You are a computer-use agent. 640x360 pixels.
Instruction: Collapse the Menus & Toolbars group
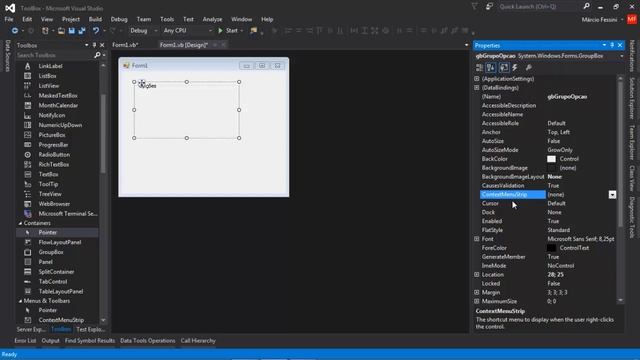pos(20,301)
